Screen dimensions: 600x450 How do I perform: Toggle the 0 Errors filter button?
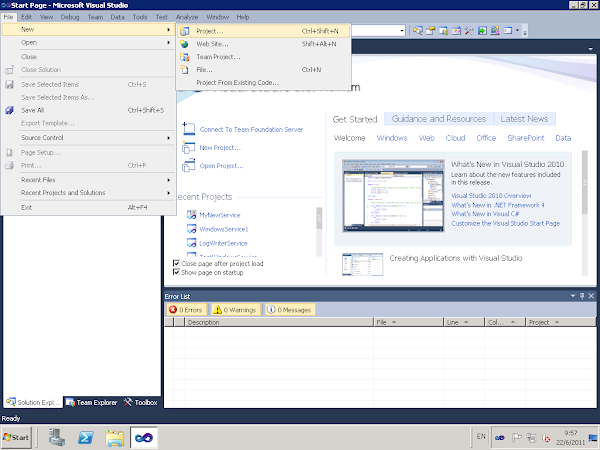(186, 310)
